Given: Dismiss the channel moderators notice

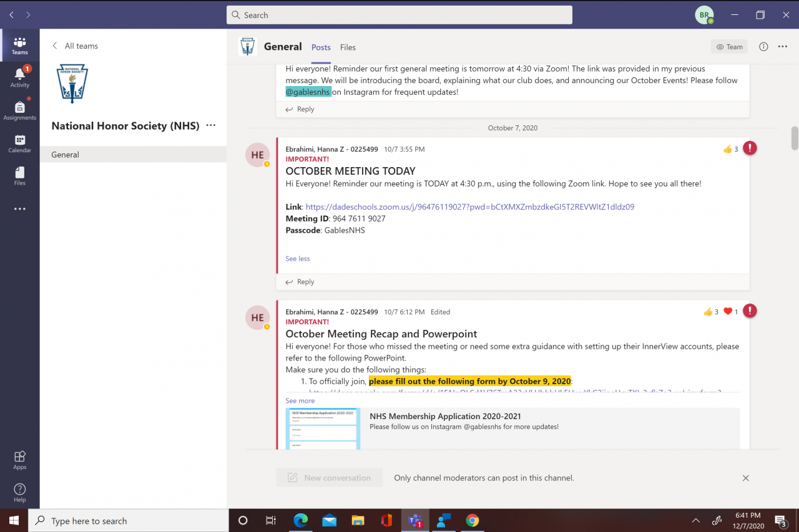Looking at the screenshot, I should pos(745,478).
